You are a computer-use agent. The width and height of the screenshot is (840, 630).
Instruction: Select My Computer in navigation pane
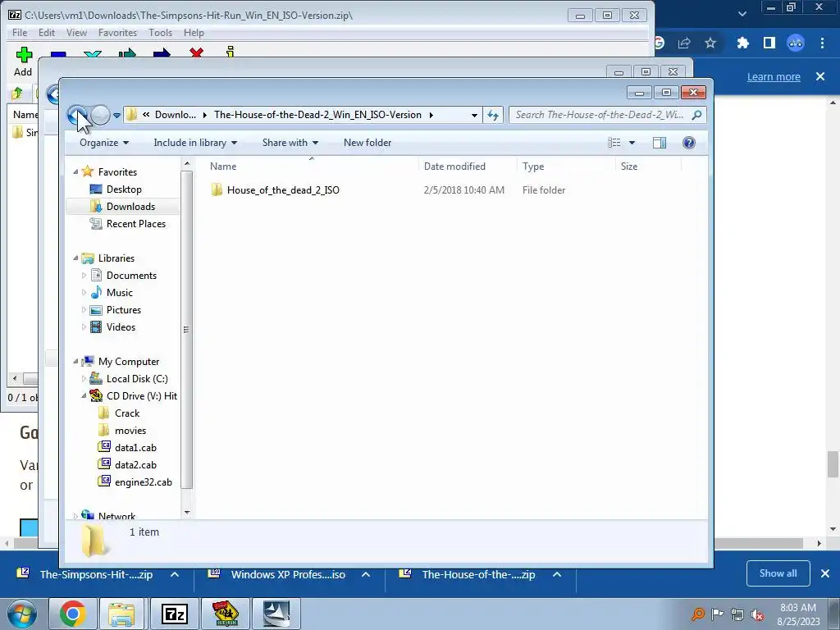(129, 362)
